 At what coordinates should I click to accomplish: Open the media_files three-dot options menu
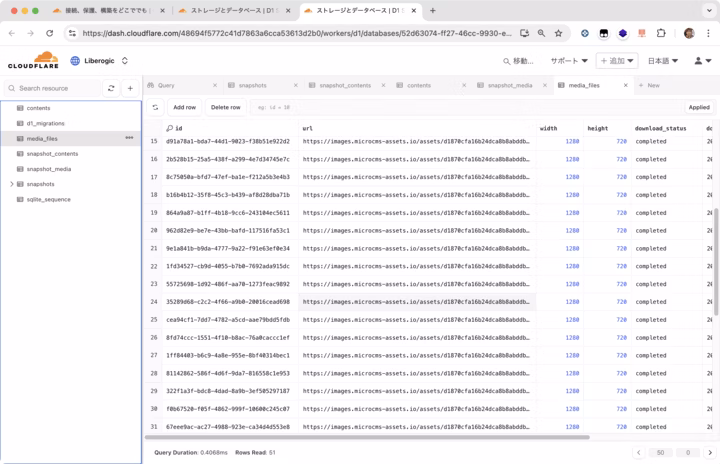click(x=129, y=138)
